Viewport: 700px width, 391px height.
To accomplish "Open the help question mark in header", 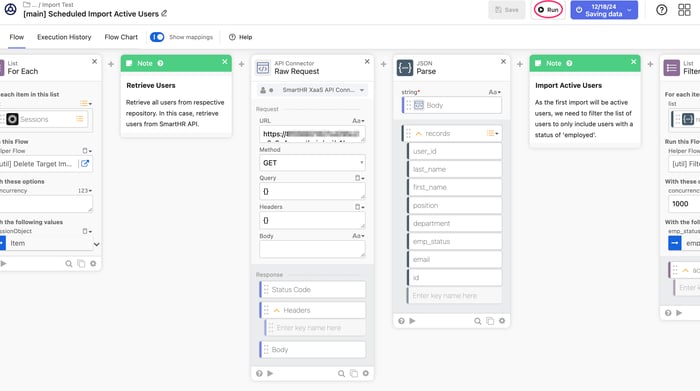I will [x=662, y=10].
